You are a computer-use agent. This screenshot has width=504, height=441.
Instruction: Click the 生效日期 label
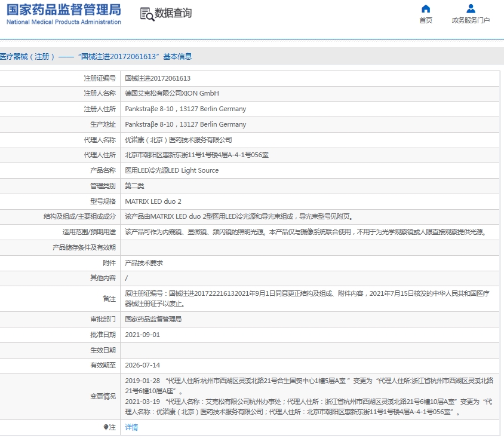pyautogui.click(x=103, y=350)
